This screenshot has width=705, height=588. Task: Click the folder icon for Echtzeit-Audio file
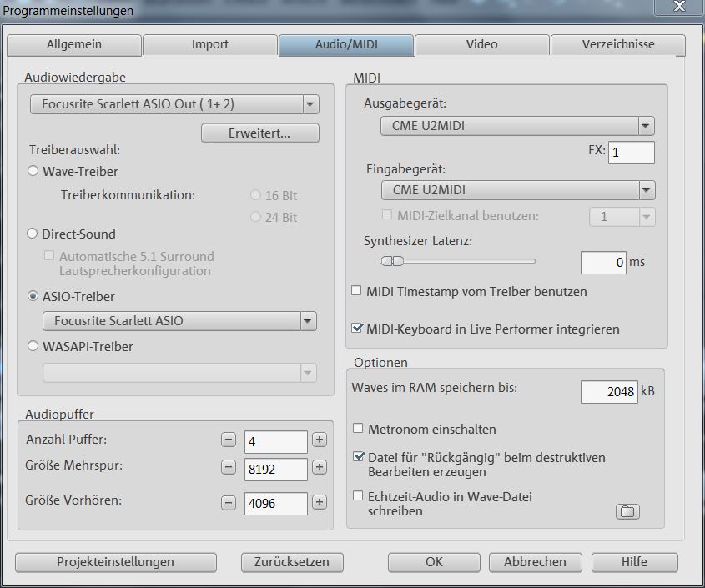(627, 511)
